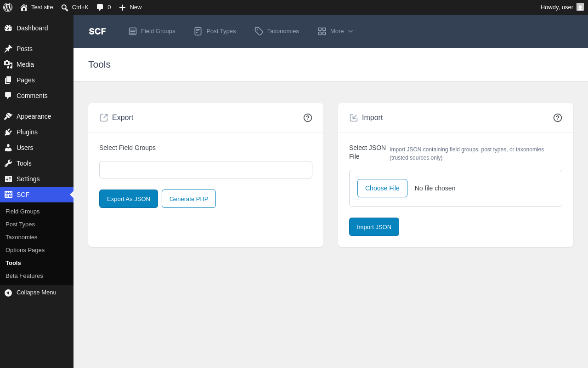Viewport: 588px width, 368px height.
Task: Select Posts in the admin sidebar
Action: 37,49
